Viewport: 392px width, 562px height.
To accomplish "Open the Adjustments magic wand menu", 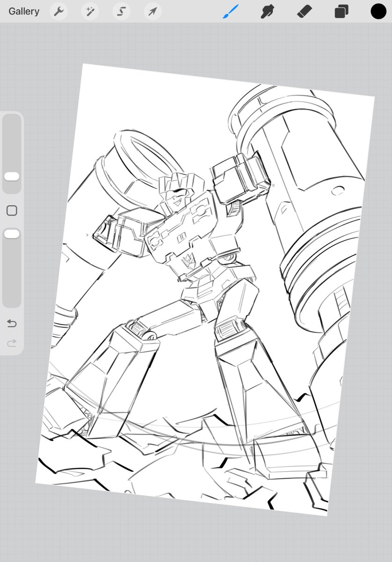I will [90, 11].
